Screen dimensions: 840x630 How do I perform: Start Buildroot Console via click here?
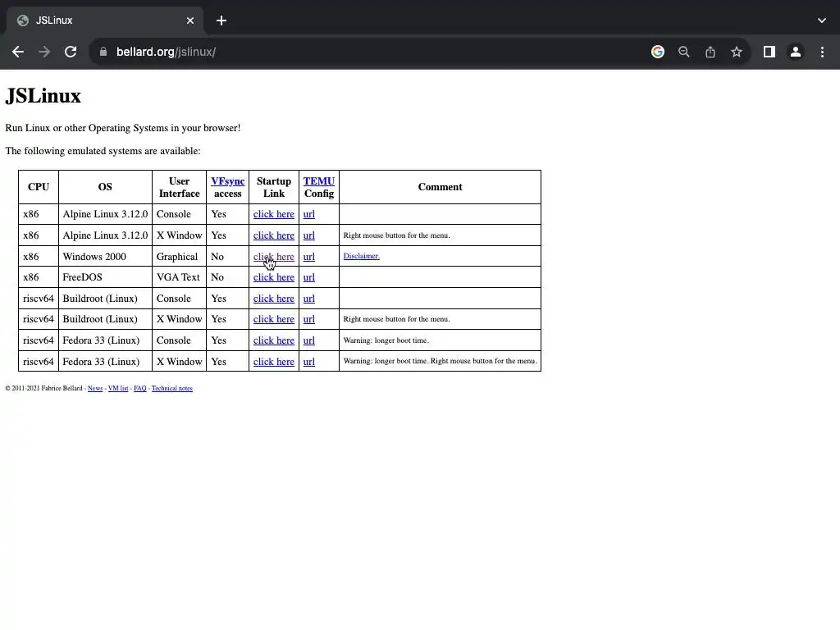point(274,299)
